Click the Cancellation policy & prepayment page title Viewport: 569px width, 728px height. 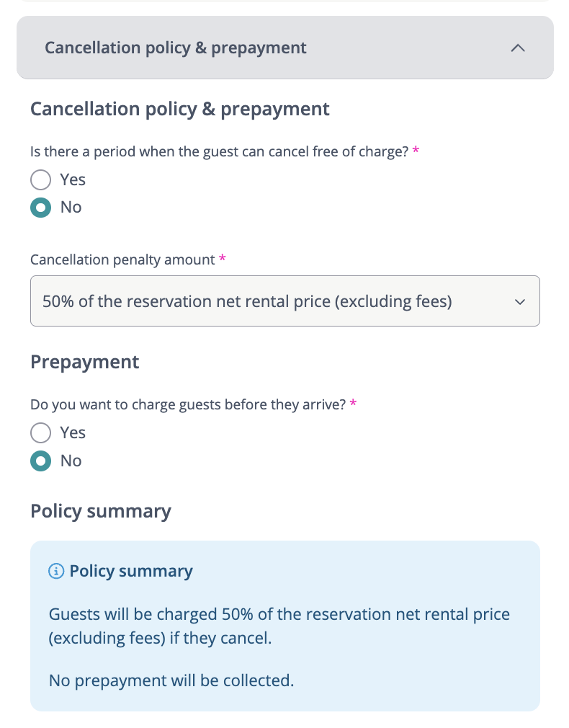179,109
